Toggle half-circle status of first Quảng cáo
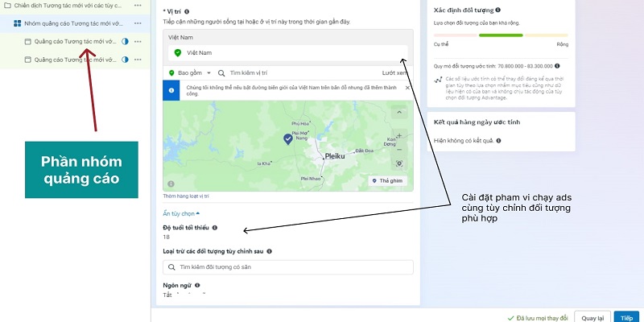This screenshot has width=644, height=322. pos(125,42)
